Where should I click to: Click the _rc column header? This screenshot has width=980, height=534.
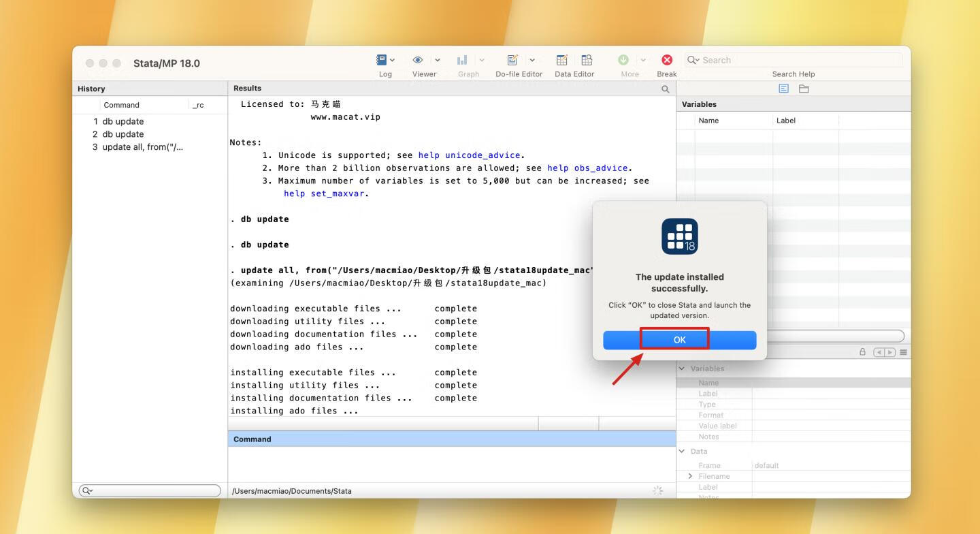198,105
